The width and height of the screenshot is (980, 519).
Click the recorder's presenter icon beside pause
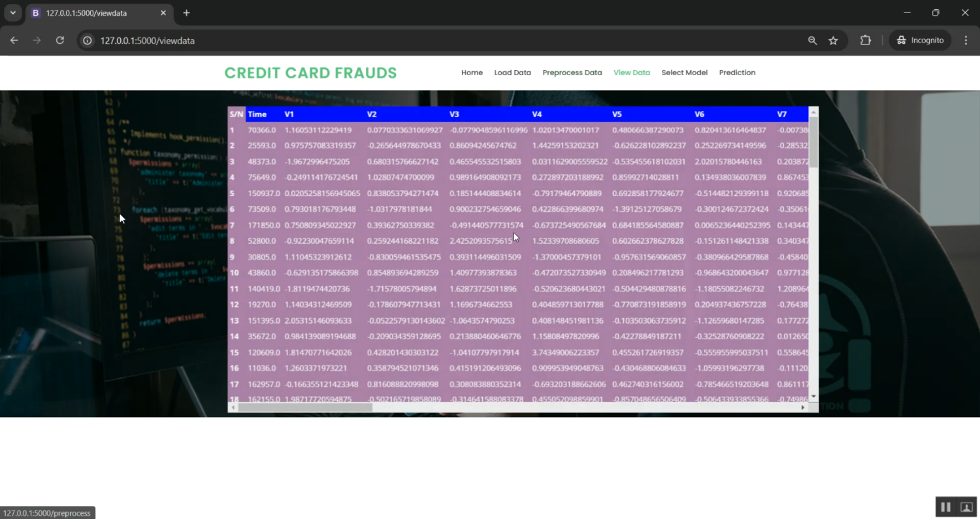(x=966, y=507)
